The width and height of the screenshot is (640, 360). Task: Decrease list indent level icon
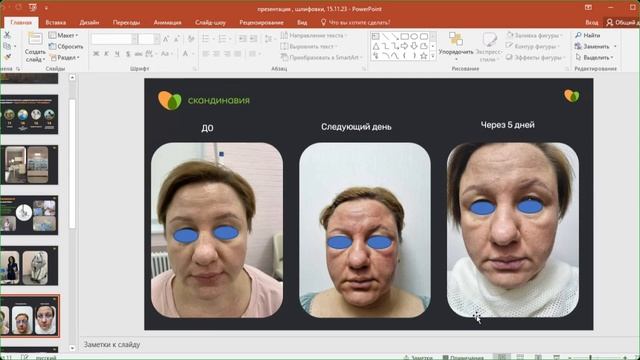click(x=242, y=39)
